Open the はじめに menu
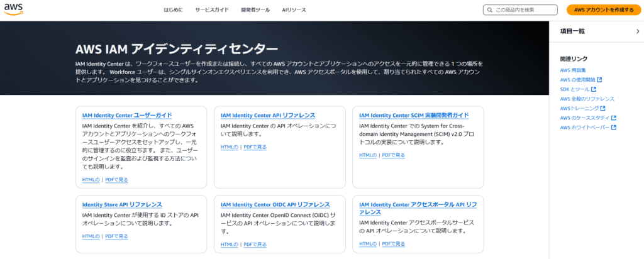 [174, 10]
